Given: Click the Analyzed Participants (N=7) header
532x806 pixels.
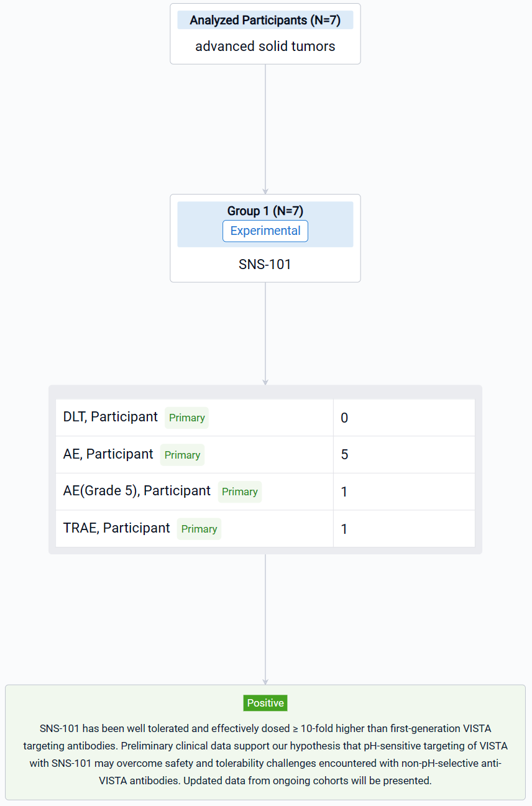Looking at the screenshot, I should pos(265,20).
